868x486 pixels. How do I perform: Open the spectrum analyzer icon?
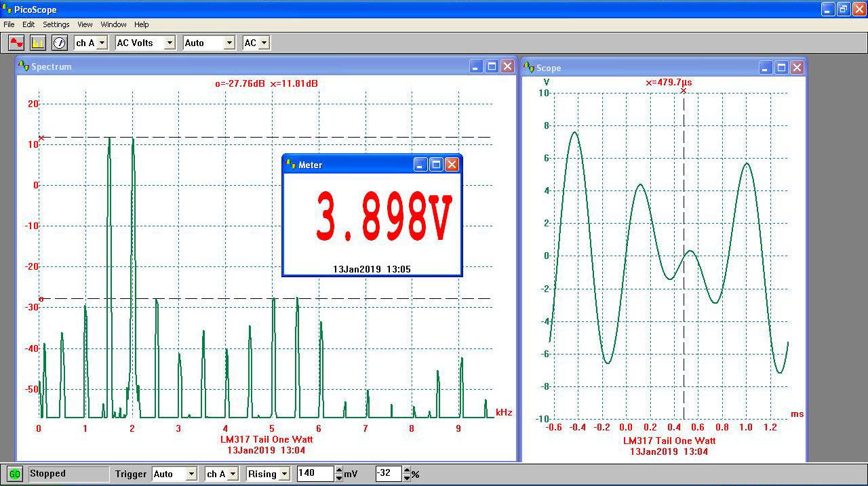pyautogui.click(x=37, y=43)
